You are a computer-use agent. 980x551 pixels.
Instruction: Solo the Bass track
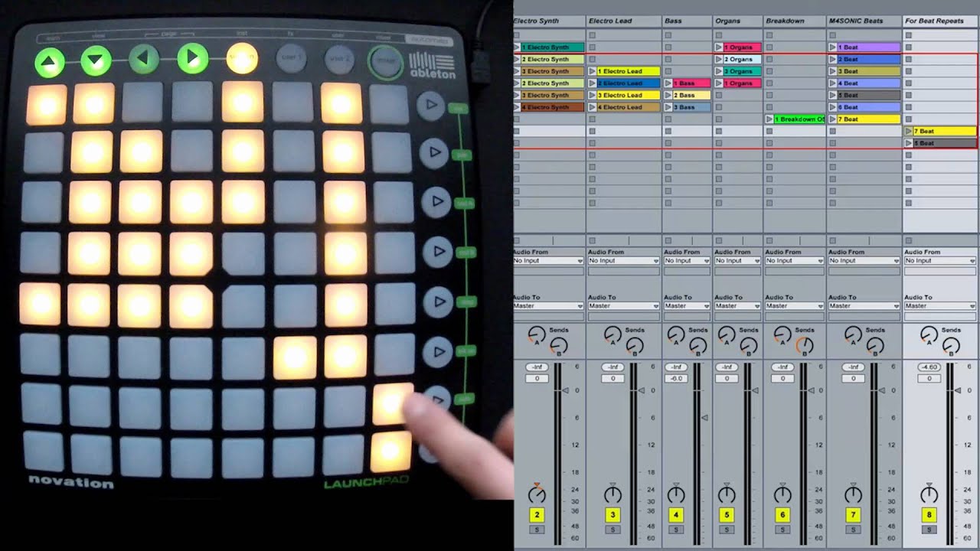675,530
